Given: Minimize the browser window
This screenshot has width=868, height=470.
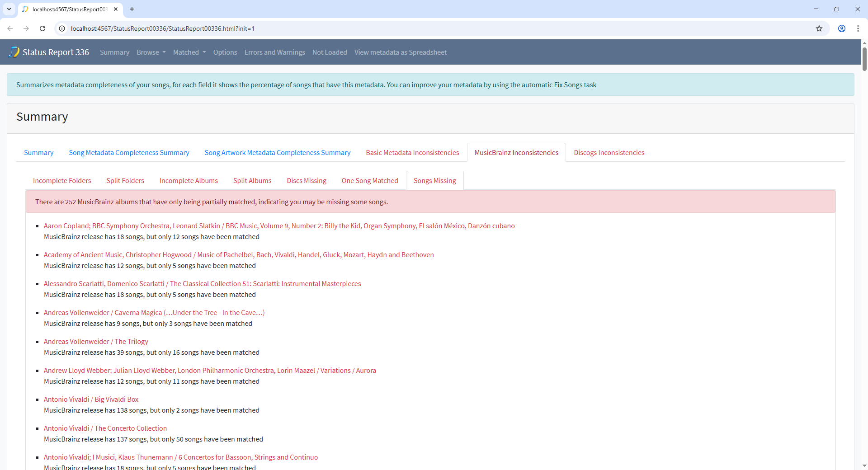Looking at the screenshot, I should [816, 9].
